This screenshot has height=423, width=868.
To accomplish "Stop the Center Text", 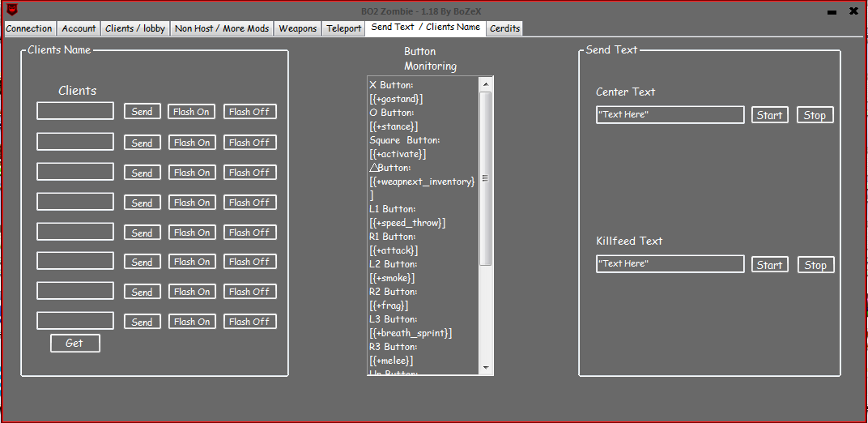I will pos(815,115).
